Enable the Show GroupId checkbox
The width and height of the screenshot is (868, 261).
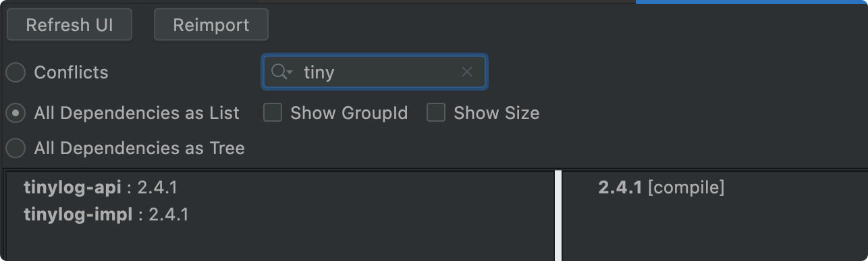(x=273, y=112)
